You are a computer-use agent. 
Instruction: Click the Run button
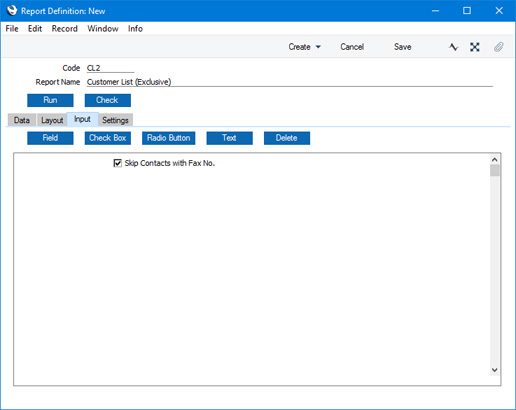50,100
